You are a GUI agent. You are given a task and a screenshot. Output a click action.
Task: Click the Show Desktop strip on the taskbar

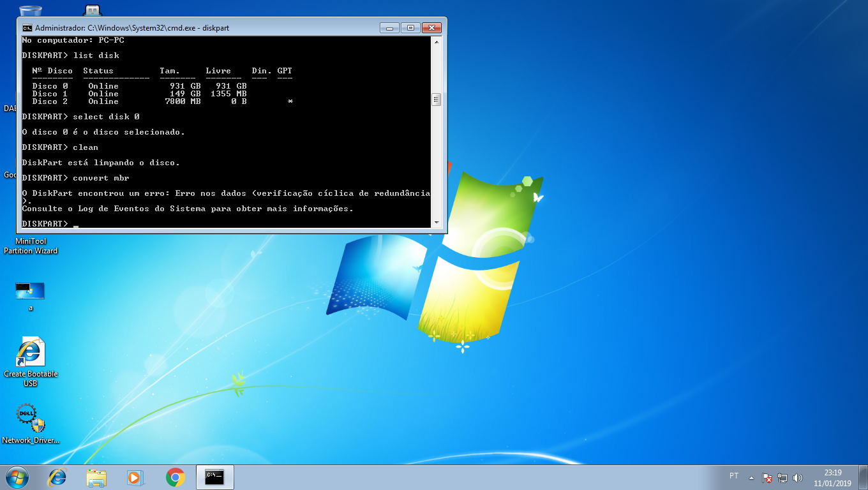[x=863, y=477]
